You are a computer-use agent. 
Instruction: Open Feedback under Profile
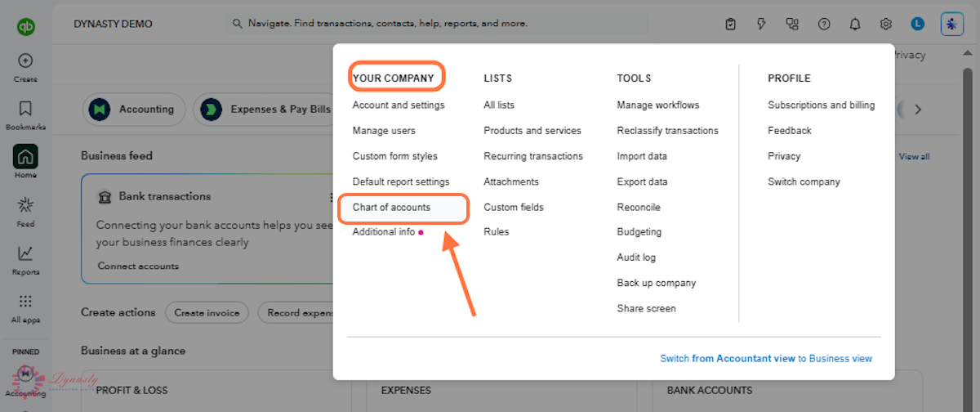(x=790, y=131)
